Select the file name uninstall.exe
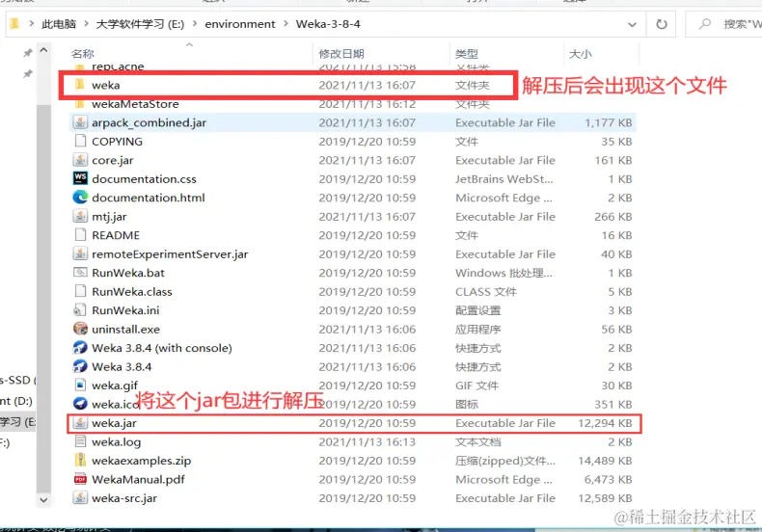The height and width of the screenshot is (532, 762). [x=125, y=329]
